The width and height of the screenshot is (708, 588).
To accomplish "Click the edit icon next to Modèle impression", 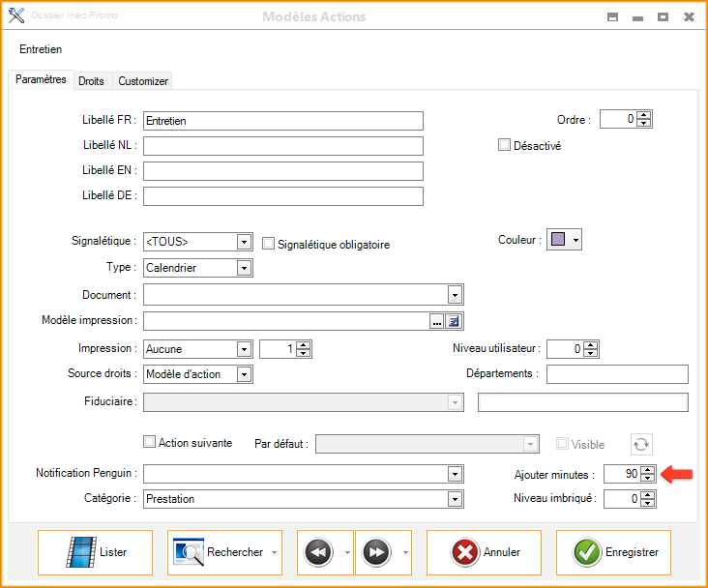I will [x=453, y=321].
